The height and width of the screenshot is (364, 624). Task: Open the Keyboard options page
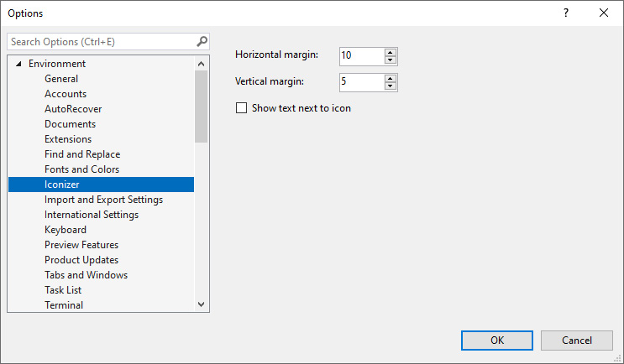point(66,230)
